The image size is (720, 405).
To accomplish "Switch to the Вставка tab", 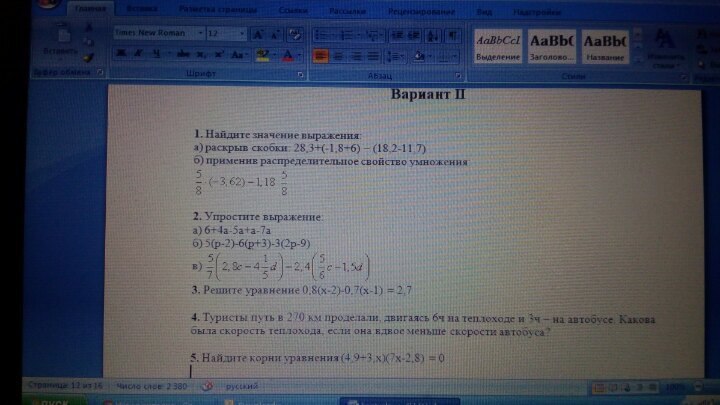I will pyautogui.click(x=141, y=9).
